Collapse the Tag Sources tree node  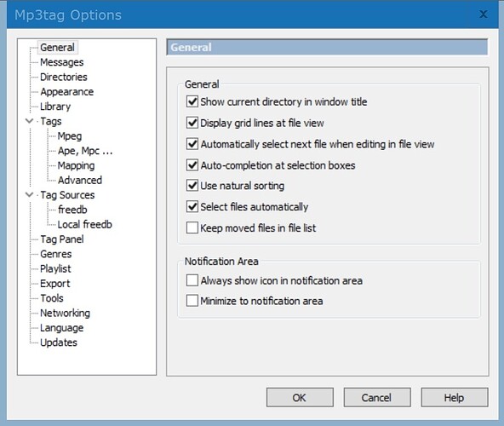tap(29, 194)
